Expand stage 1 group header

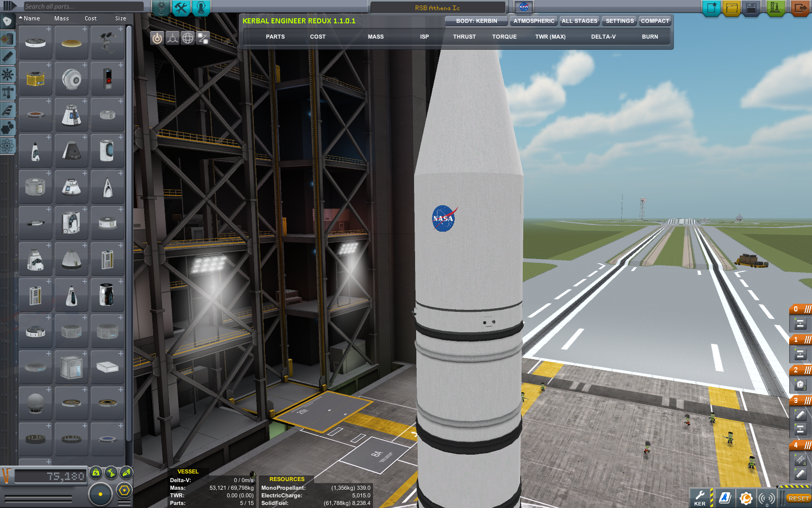(801, 339)
